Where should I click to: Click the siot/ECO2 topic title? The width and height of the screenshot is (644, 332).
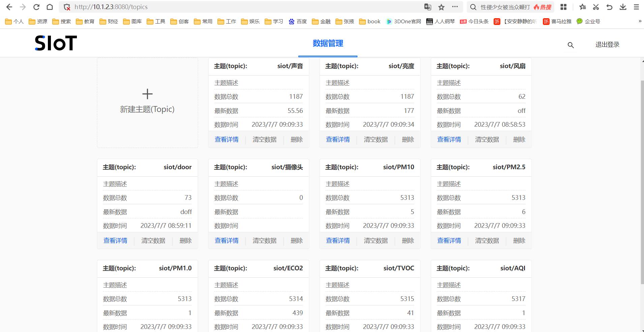[x=288, y=268]
